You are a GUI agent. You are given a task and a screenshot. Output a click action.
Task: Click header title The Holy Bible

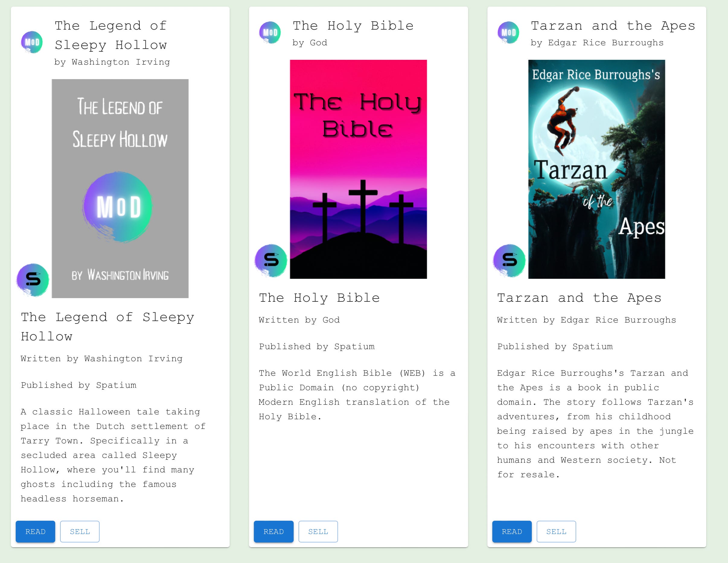353,26
